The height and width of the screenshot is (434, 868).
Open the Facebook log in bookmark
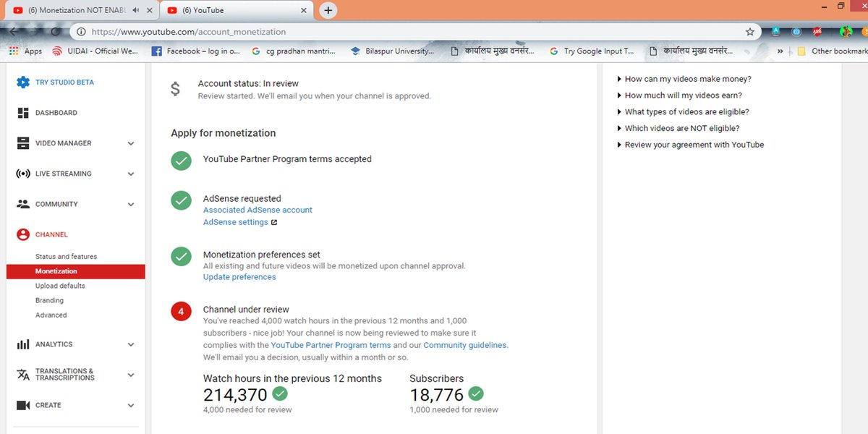click(195, 51)
